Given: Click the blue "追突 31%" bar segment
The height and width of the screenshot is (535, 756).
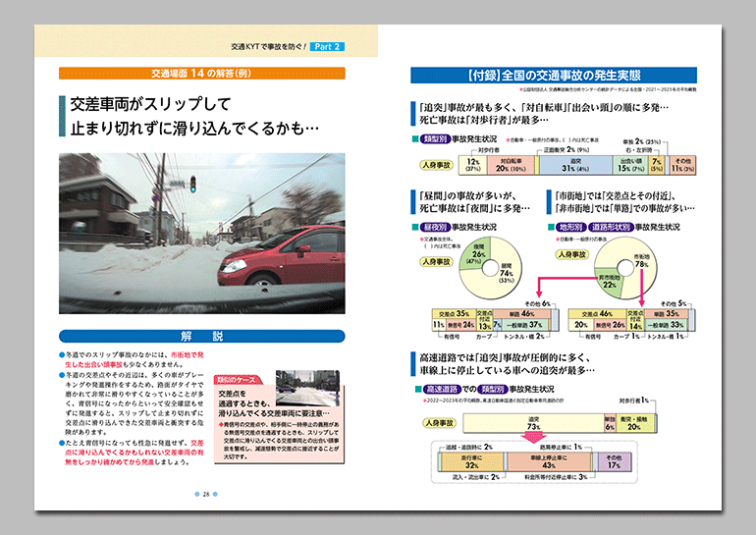Looking at the screenshot, I should (x=575, y=165).
